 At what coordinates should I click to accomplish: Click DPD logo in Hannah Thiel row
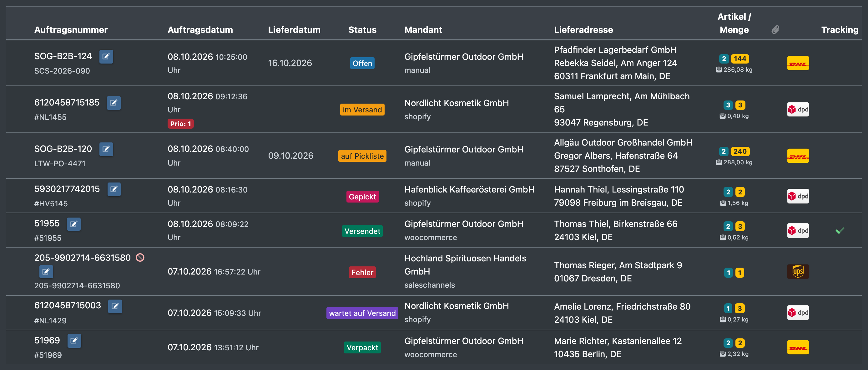click(x=798, y=196)
